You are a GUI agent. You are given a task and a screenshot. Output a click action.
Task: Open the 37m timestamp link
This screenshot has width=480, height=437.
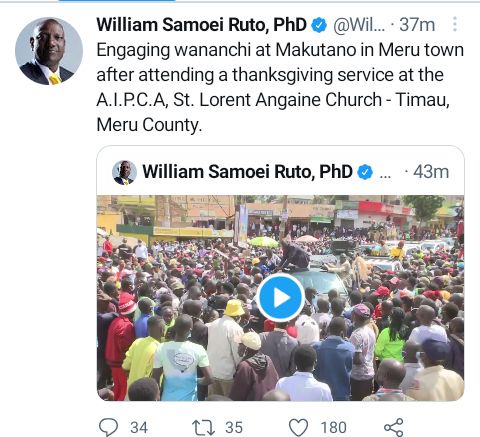tap(417, 25)
